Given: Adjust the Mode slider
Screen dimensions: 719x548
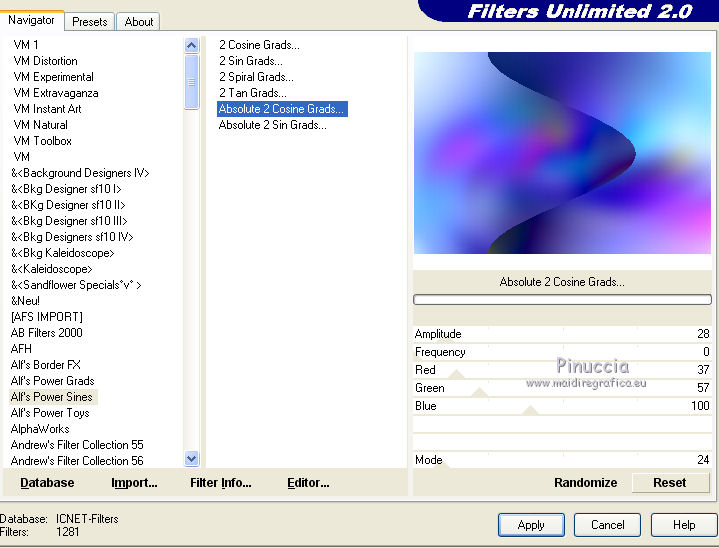Looking at the screenshot, I should [x=562, y=460].
